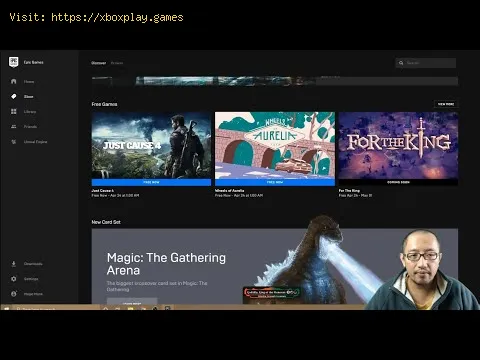Click the For The King title text

pos(349,191)
